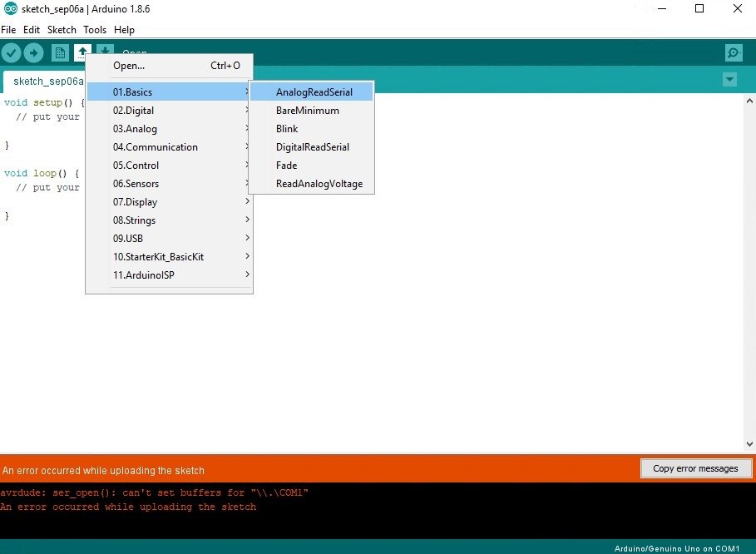756x554 pixels.
Task: Open the tab options dropdown arrow
Action: [729, 79]
